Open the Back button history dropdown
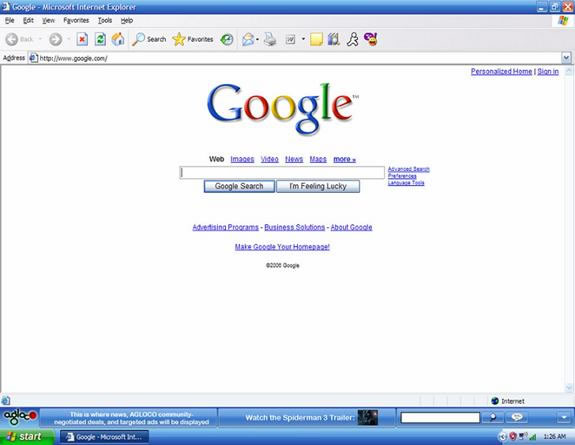575x445 pixels. click(x=40, y=39)
